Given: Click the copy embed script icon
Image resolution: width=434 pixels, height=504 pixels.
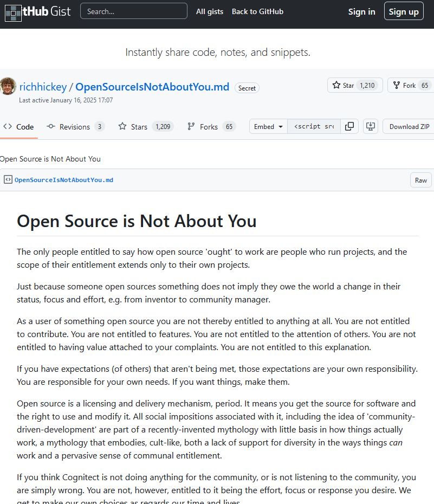Looking at the screenshot, I should point(349,126).
